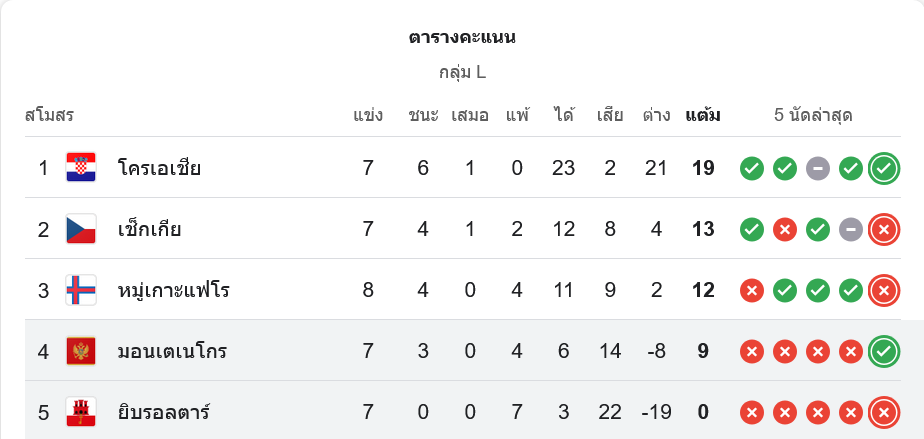Click the ตารางคะแนน standings title
The height and width of the screenshot is (439, 924).
pyautogui.click(x=462, y=38)
